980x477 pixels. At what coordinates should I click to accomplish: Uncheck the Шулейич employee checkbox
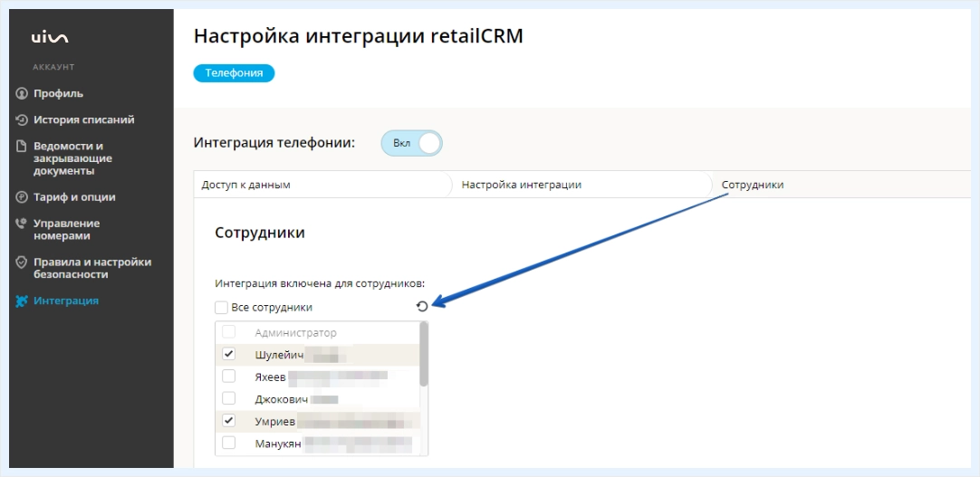click(x=229, y=355)
